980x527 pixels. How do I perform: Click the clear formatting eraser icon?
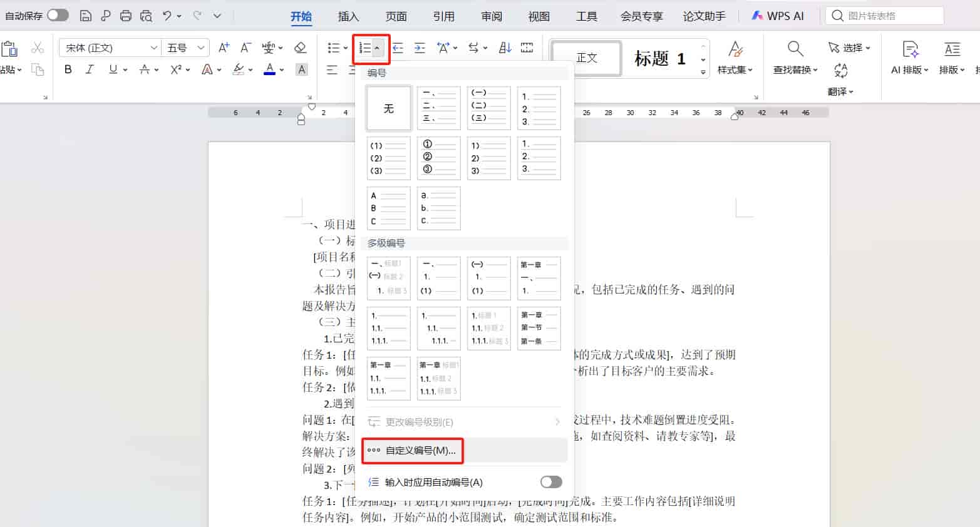(300, 48)
